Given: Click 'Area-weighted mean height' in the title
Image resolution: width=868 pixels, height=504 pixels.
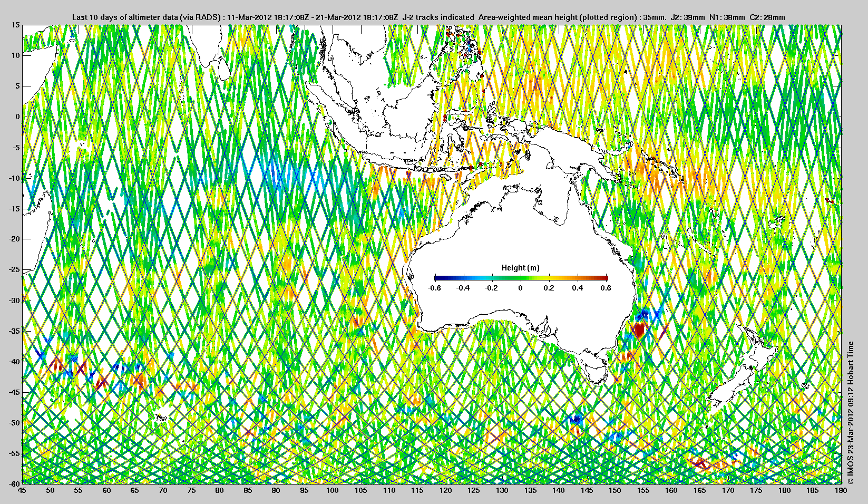Looking at the screenshot, I should 528,17.
